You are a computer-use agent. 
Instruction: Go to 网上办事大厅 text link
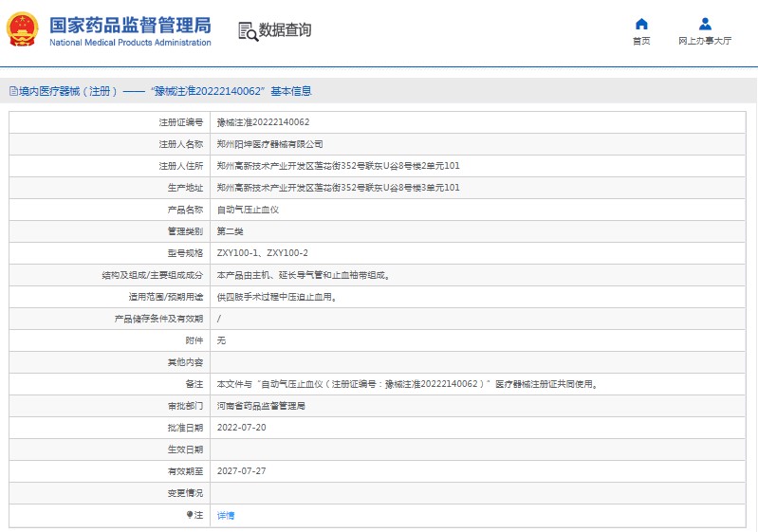click(x=705, y=42)
